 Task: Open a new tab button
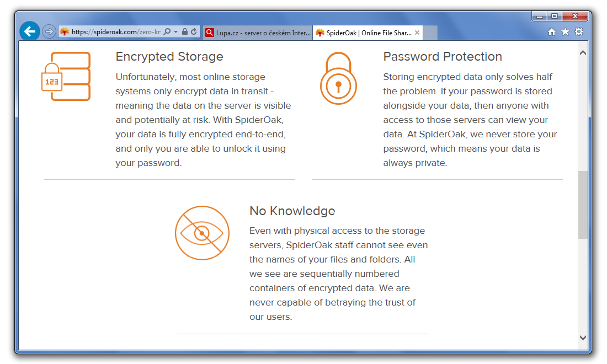(x=430, y=33)
